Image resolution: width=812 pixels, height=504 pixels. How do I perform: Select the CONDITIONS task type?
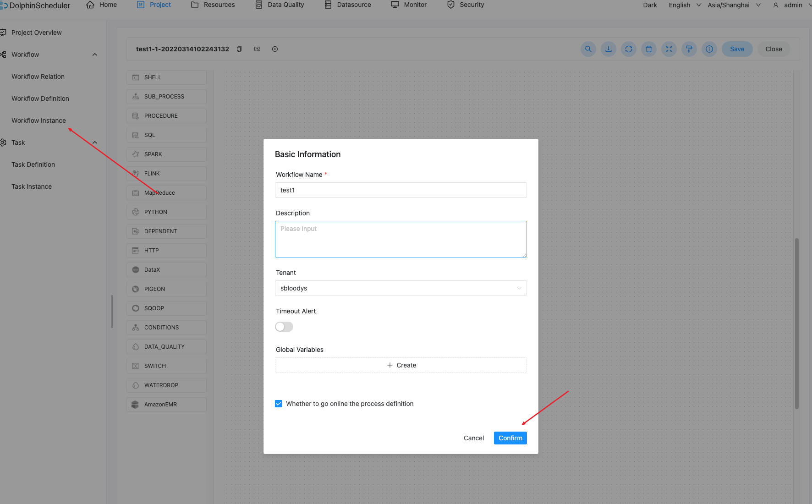(166, 328)
